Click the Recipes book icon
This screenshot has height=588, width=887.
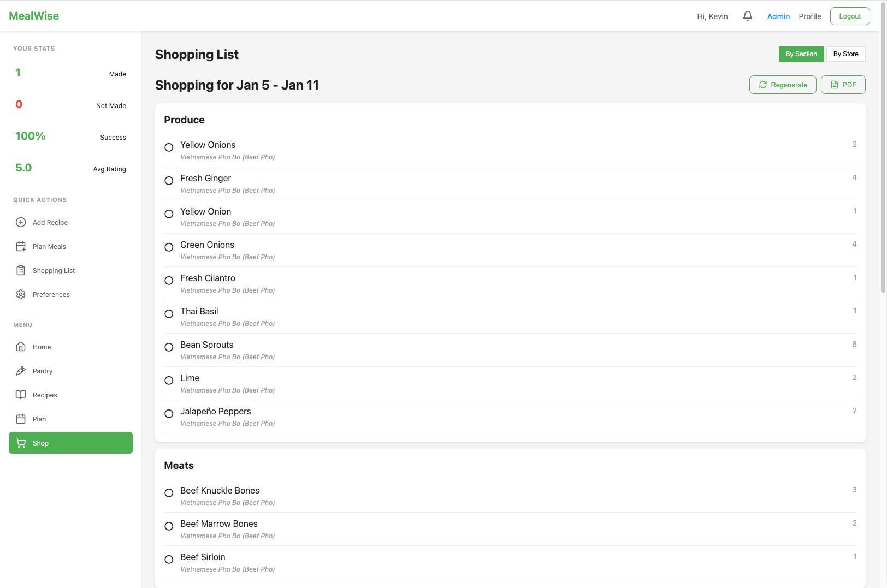pyautogui.click(x=21, y=395)
